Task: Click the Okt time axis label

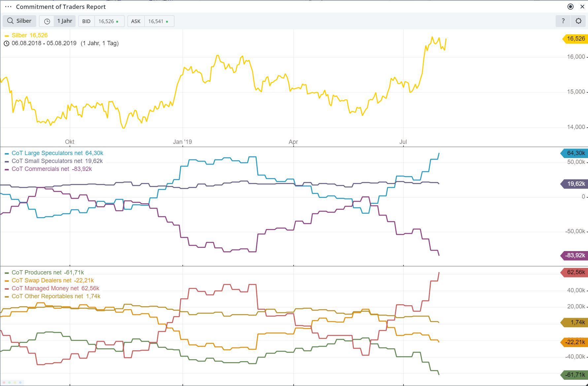Action: pyautogui.click(x=70, y=142)
